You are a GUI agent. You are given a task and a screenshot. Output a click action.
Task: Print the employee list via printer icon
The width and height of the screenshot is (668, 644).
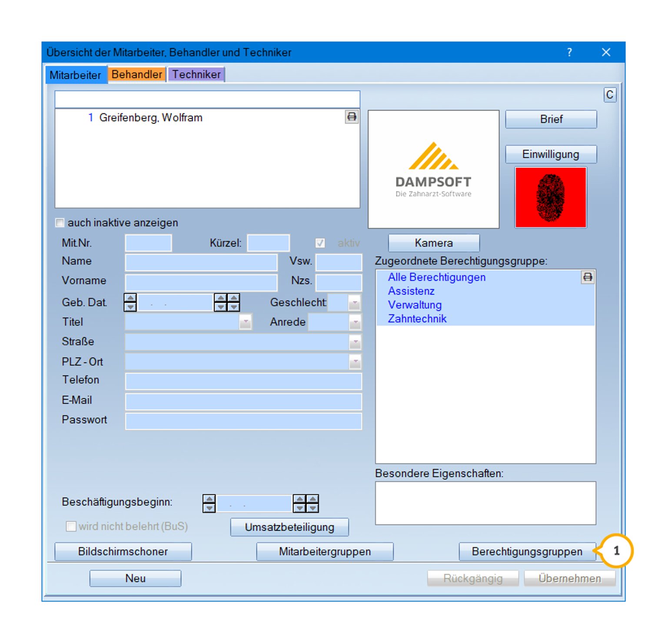(x=352, y=117)
